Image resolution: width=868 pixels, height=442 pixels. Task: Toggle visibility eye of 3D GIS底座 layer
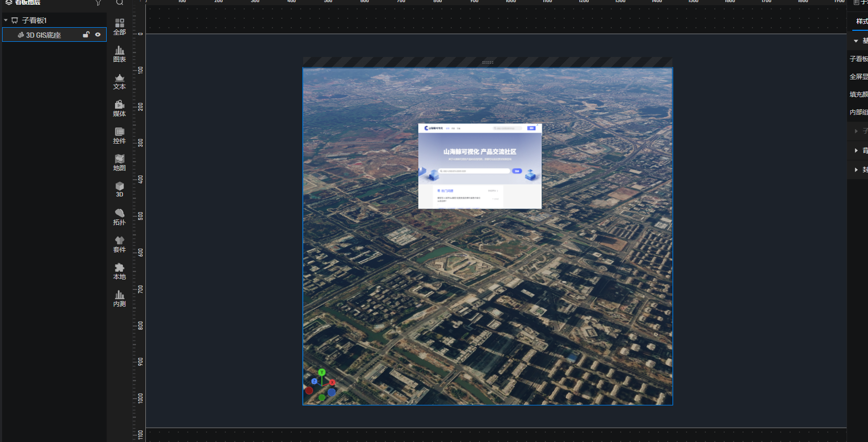click(98, 34)
